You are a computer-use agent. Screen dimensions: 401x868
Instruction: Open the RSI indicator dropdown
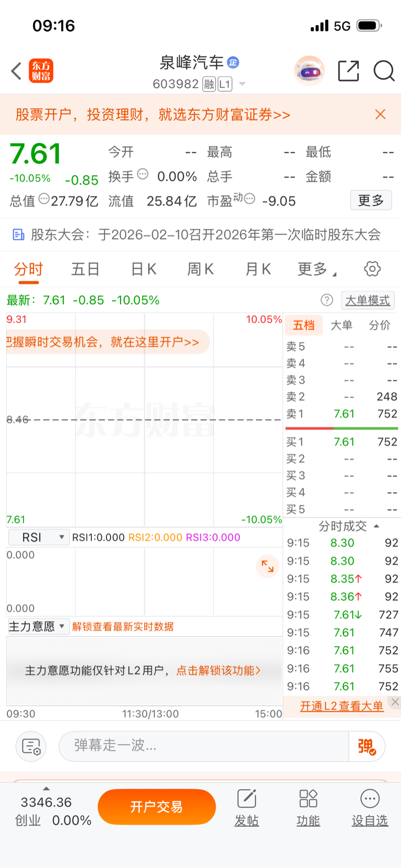[39, 538]
